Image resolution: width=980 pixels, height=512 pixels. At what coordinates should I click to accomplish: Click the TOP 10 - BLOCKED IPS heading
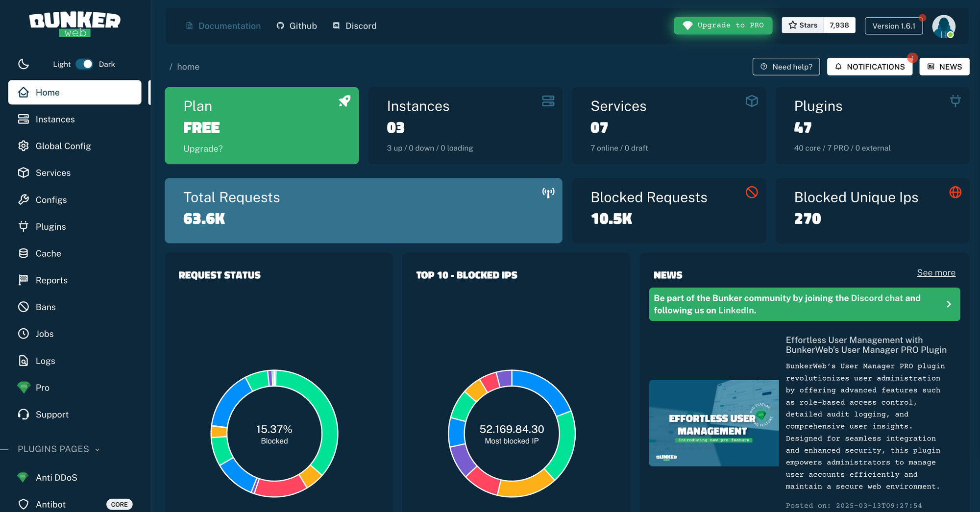pos(466,275)
